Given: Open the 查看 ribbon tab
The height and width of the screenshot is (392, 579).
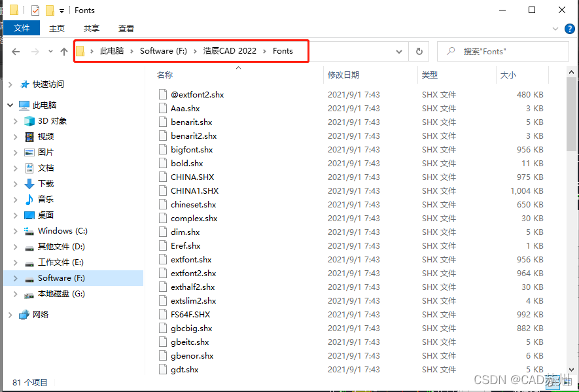Looking at the screenshot, I should click(x=126, y=28).
